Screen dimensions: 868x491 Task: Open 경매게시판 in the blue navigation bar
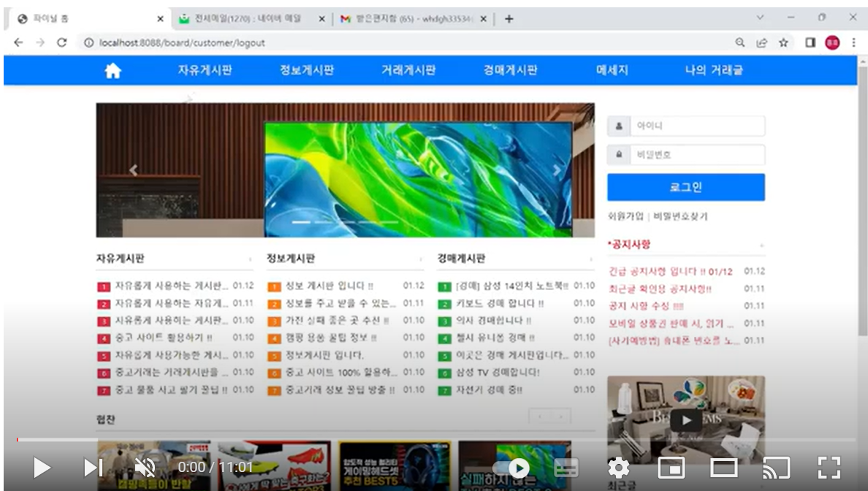(x=511, y=70)
